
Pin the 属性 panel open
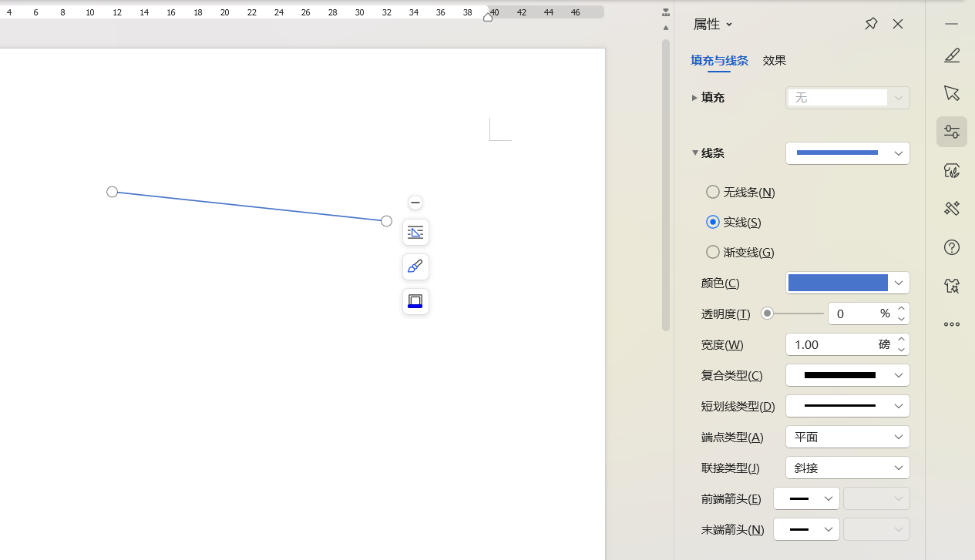click(x=870, y=24)
